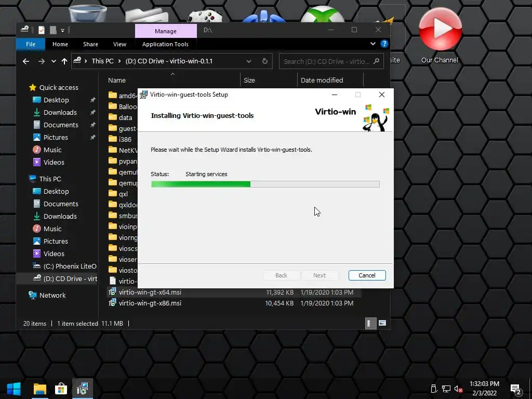
Task: Go back in Explorer navigation
Action: (26, 61)
